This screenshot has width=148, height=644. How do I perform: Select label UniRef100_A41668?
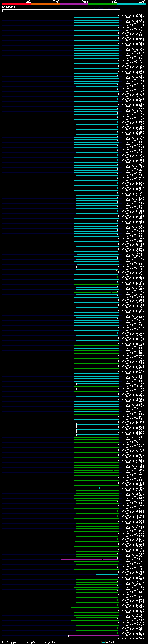[133, 239]
